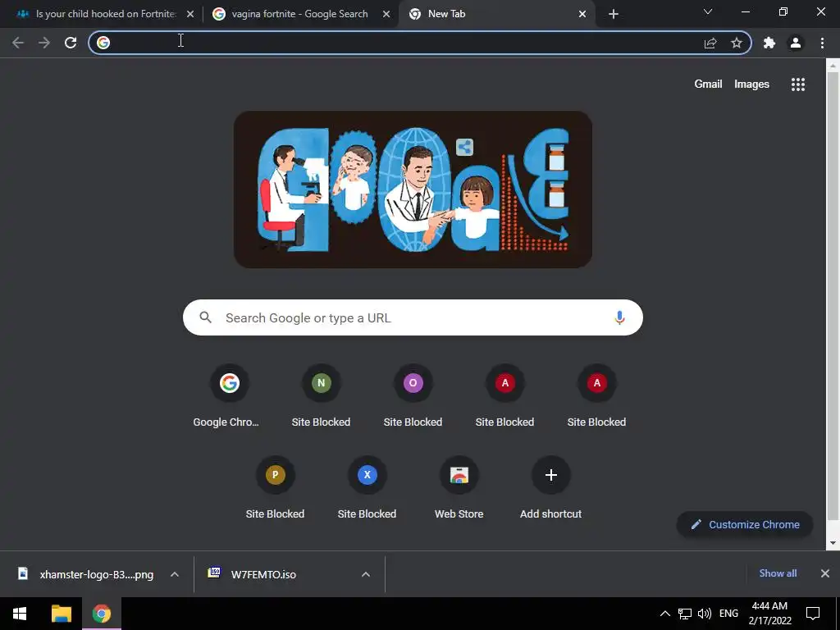Screen dimensions: 840x630
Task: Open the Site Blocked shortcut with X icon
Action: pos(367,488)
